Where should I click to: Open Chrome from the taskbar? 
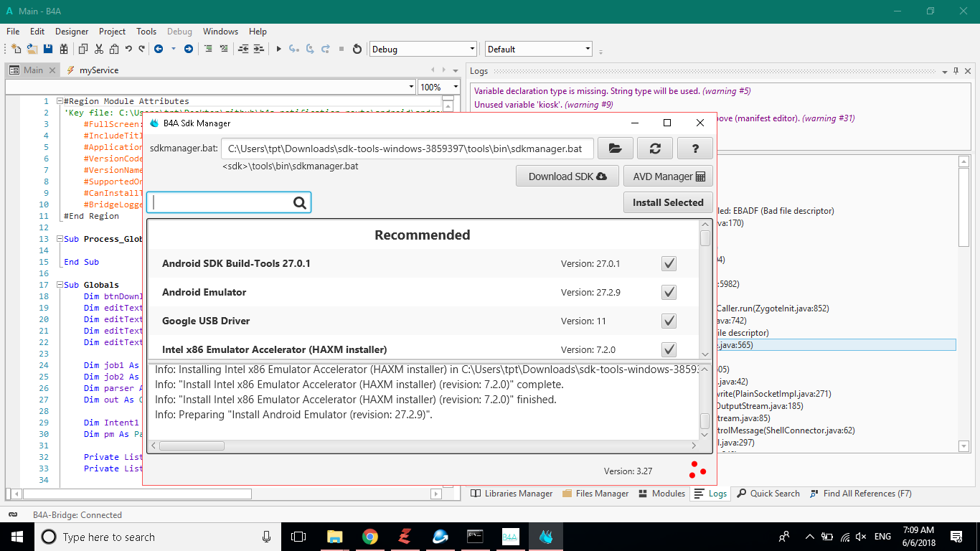(x=369, y=537)
